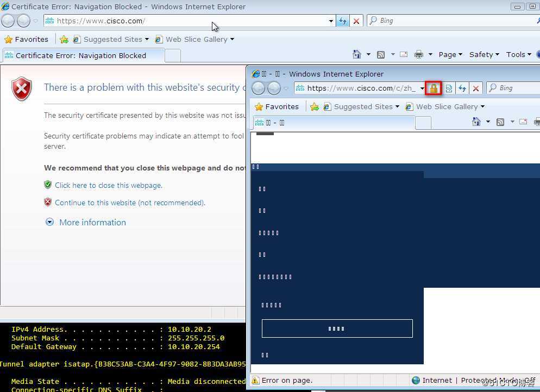Viewport: 540px width, 392px height.
Task: Open a new tab in the Certificate Error window
Action: [x=173, y=55]
